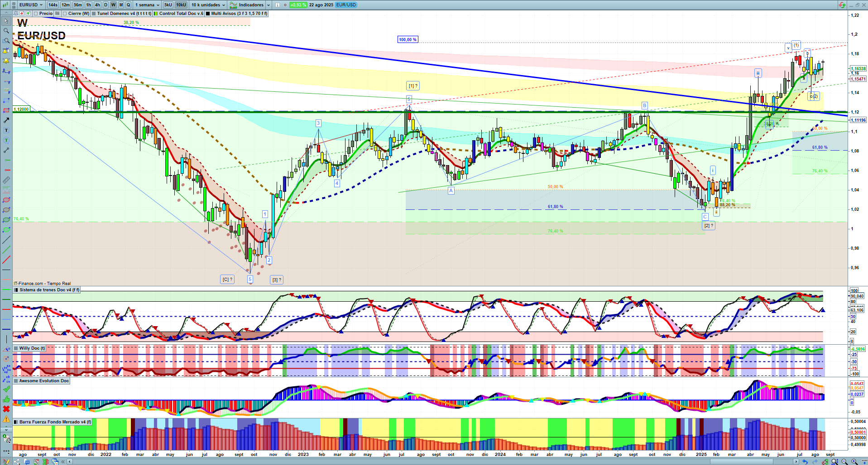Toggle the Willy Doc (t) panel box
The height and width of the screenshot is (465, 868).
tap(16, 348)
